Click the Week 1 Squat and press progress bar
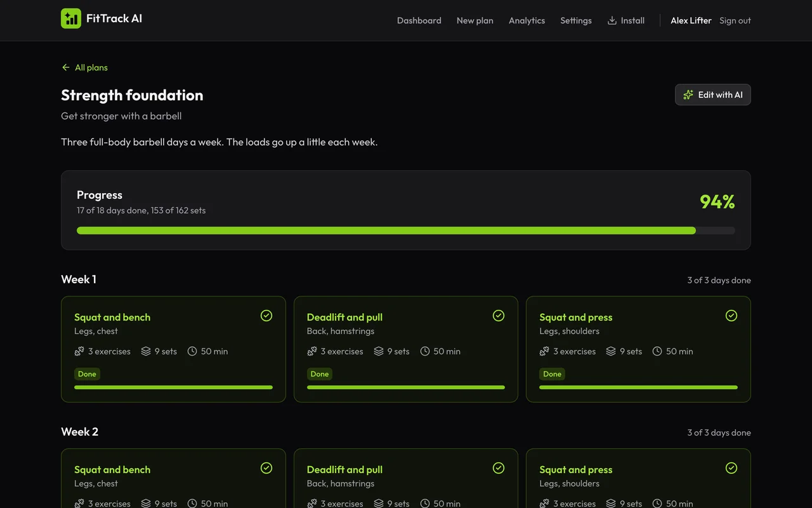812x508 pixels. [638, 387]
